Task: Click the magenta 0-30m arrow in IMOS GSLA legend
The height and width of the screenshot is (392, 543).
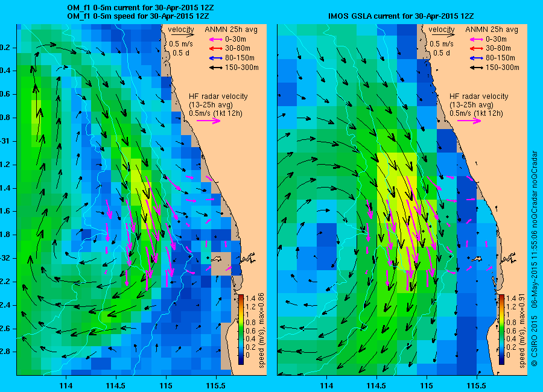Action: click(x=477, y=39)
